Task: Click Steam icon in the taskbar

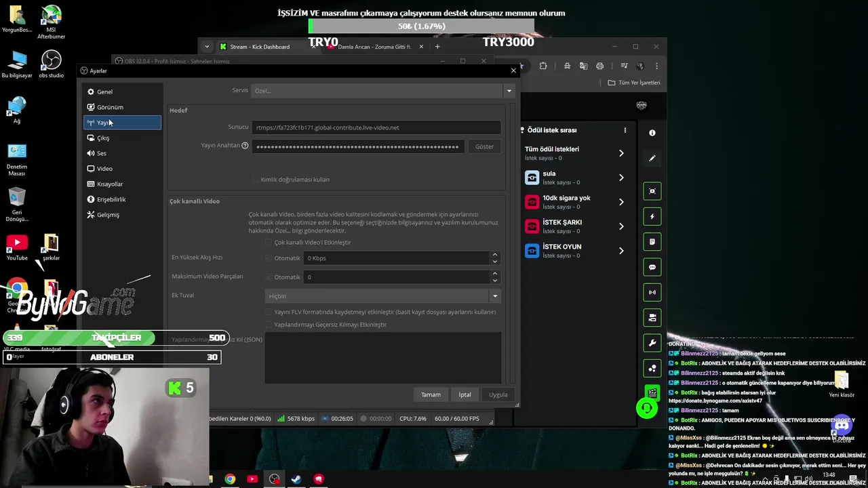Action: tap(296, 479)
